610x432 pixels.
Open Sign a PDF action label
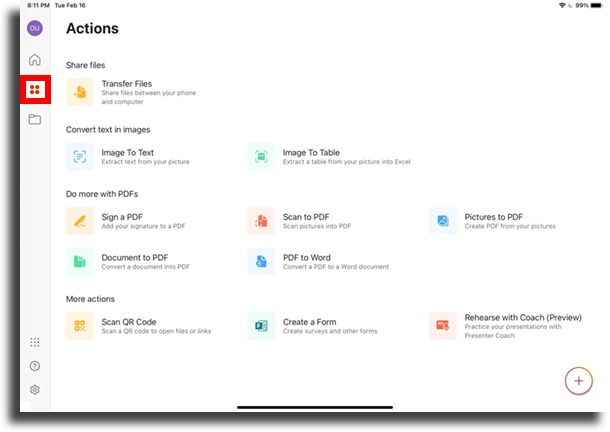click(122, 217)
